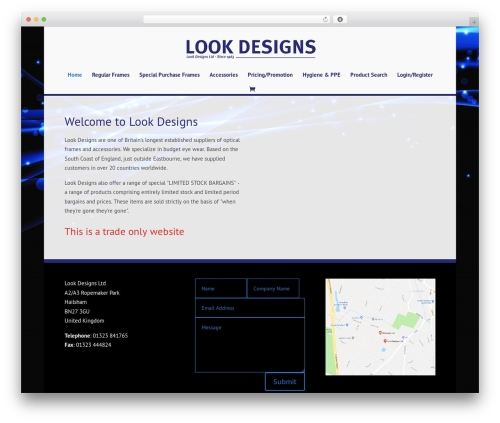Select postcode BN27 3GU in footer
Screen dimensions: 500x423
[x=77, y=311]
